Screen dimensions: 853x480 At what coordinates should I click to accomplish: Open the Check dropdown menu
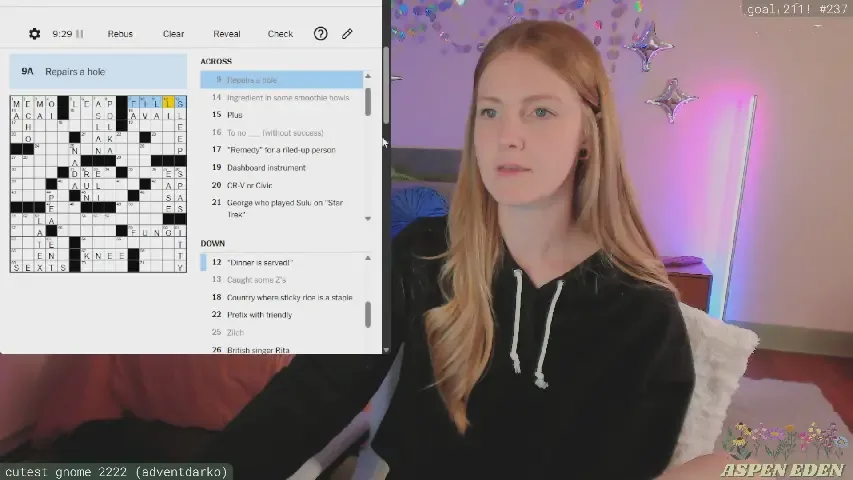[x=280, y=34]
